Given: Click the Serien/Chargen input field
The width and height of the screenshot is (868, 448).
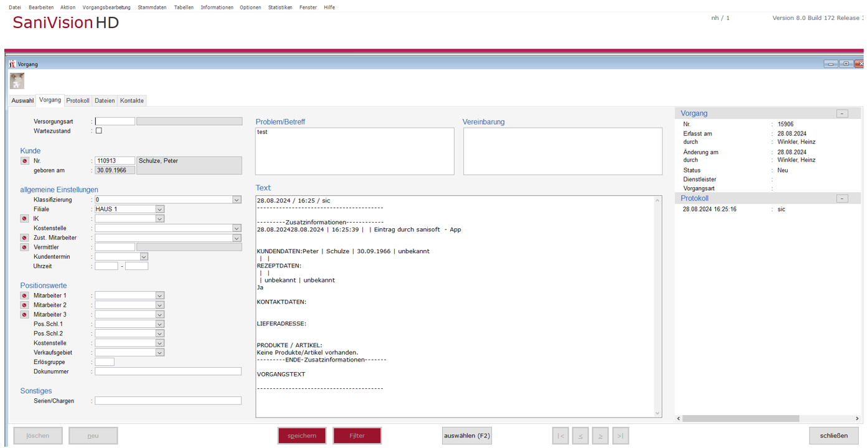Looking at the screenshot, I should click(x=168, y=401).
